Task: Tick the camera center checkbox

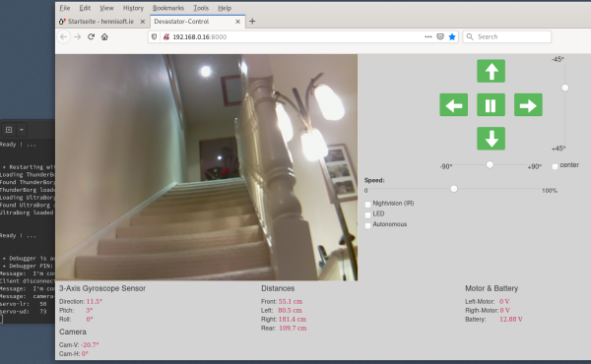Action: coord(555,166)
